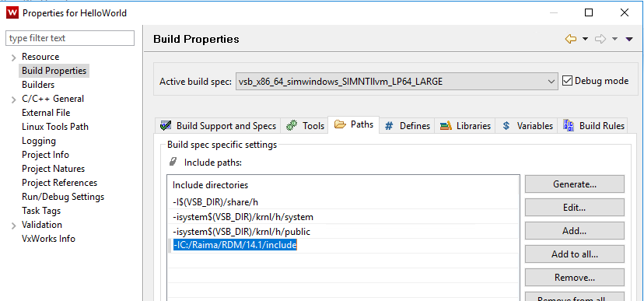Click the Build Support and Specs checkmark icon
The image size is (644, 301).
click(166, 125)
